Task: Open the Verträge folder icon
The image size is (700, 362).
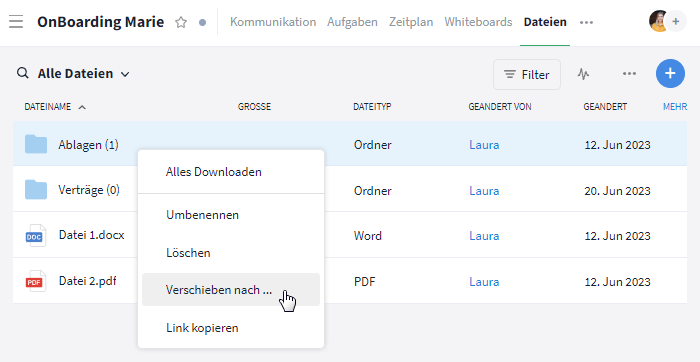Action: tap(36, 190)
